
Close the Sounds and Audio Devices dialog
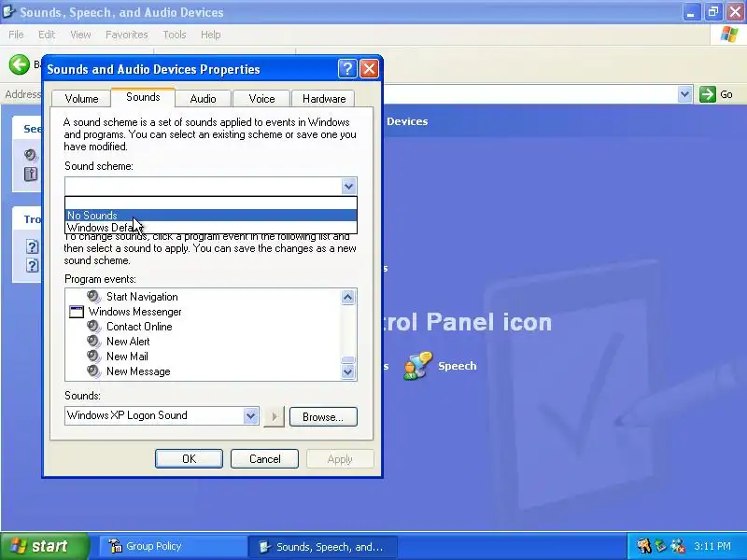[369, 69]
